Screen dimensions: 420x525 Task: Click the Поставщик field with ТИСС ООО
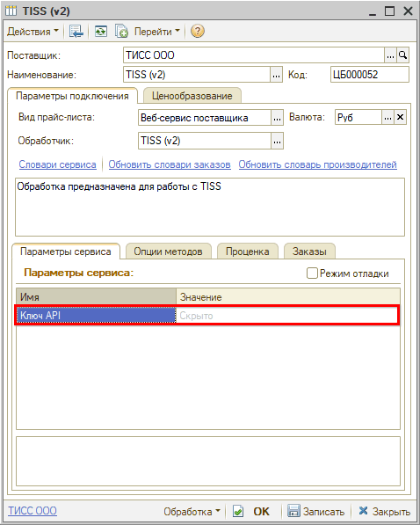[254, 55]
